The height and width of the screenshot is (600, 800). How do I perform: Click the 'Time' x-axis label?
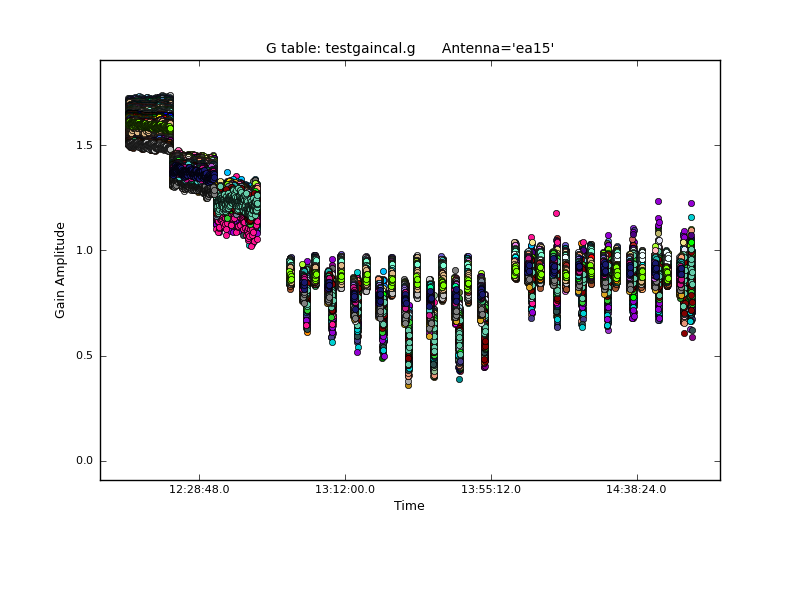click(x=409, y=506)
